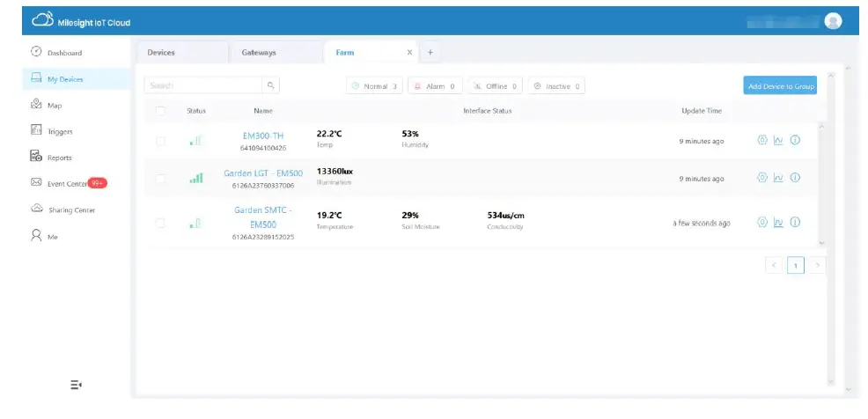Open history chart for Garden LGT - EM500

[778, 178]
